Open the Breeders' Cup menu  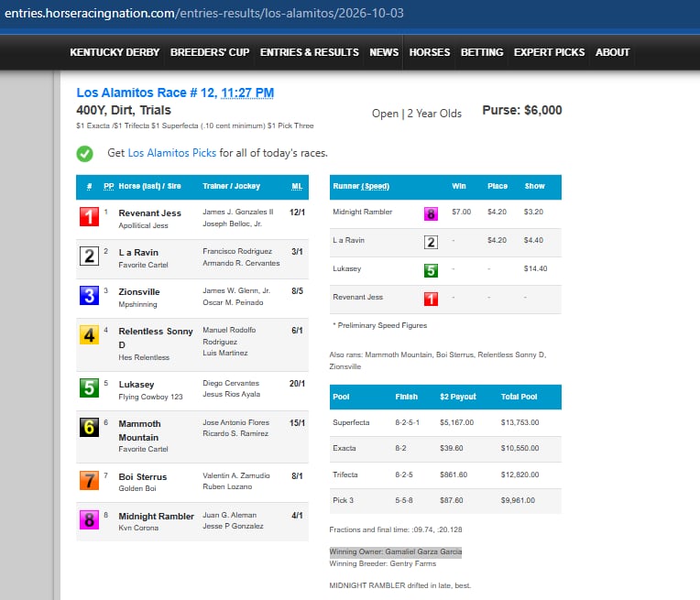pos(210,52)
